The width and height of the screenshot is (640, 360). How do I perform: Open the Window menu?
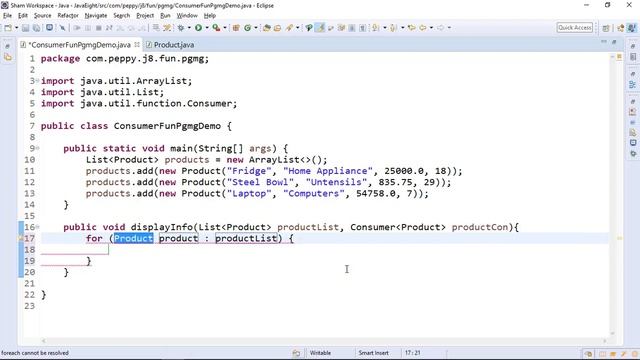(187, 16)
